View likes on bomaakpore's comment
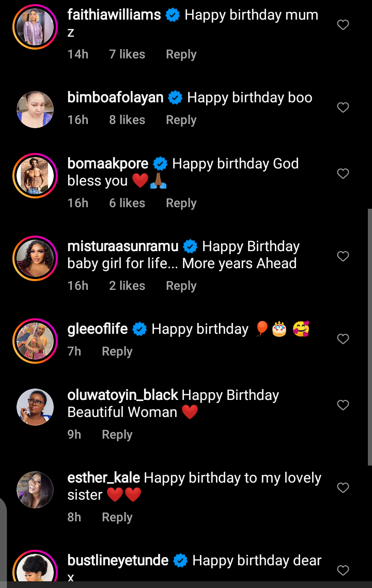Viewport: 372px width, 588px height. click(x=127, y=203)
